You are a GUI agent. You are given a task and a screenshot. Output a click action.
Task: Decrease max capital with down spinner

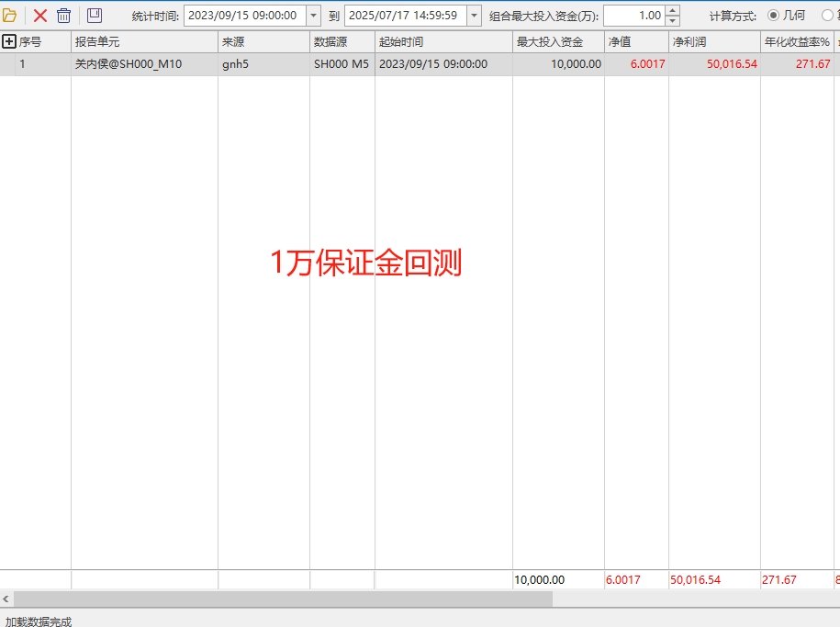tap(673, 21)
